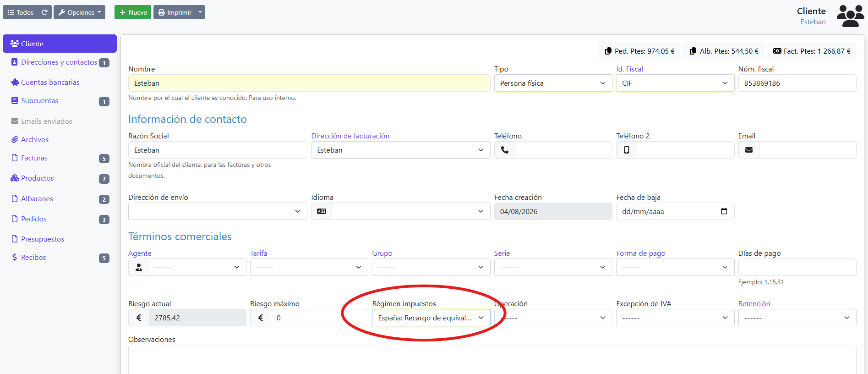This screenshot has width=868, height=374.
Task: Open the Pedidos tab
Action: (60, 219)
